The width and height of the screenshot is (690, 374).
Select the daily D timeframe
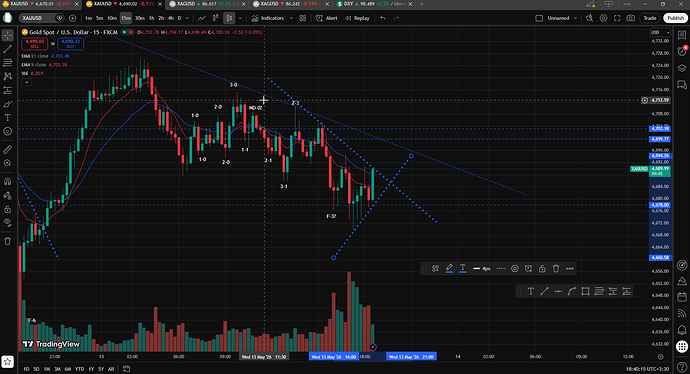pyautogui.click(x=179, y=18)
